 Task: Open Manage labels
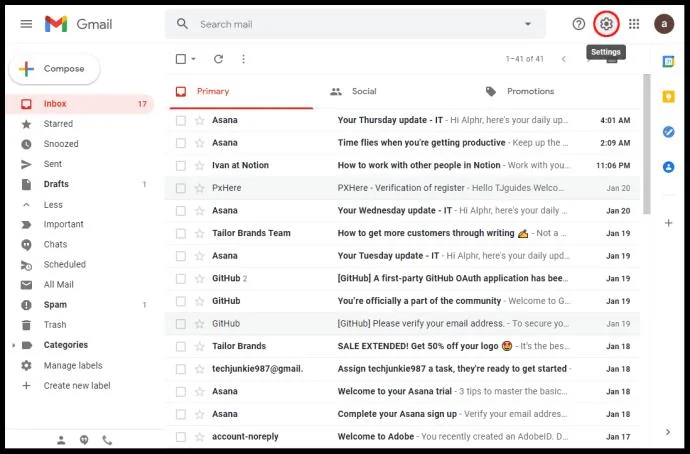[x=73, y=366]
